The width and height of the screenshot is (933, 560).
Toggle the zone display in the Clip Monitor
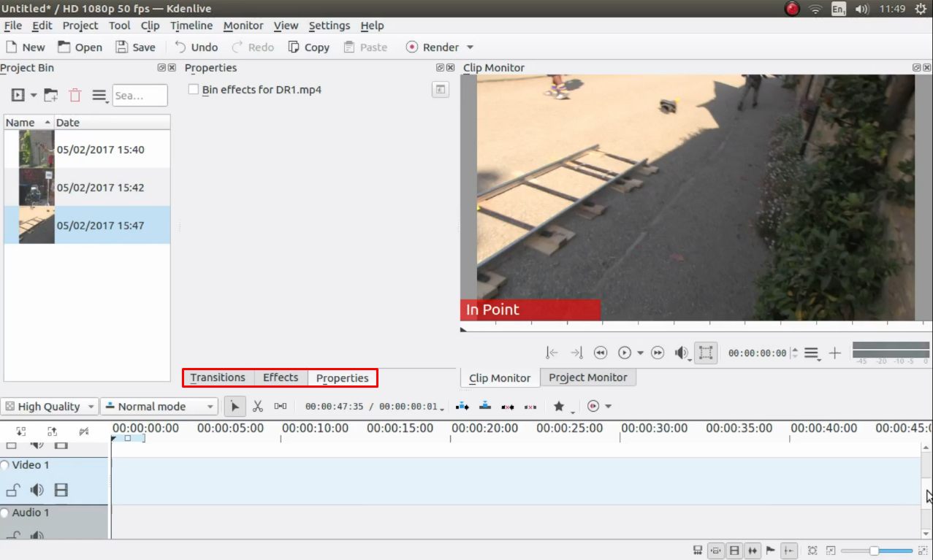705,351
